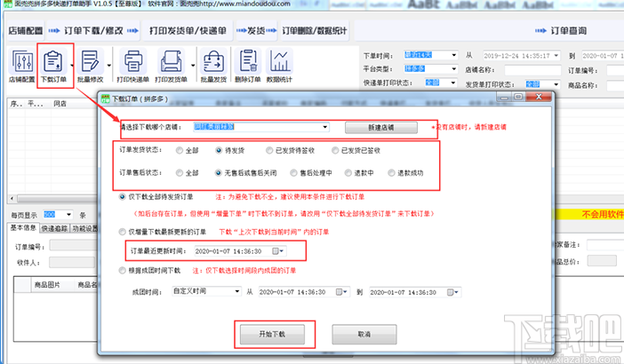Click the 新建店铺 button

[381, 128]
